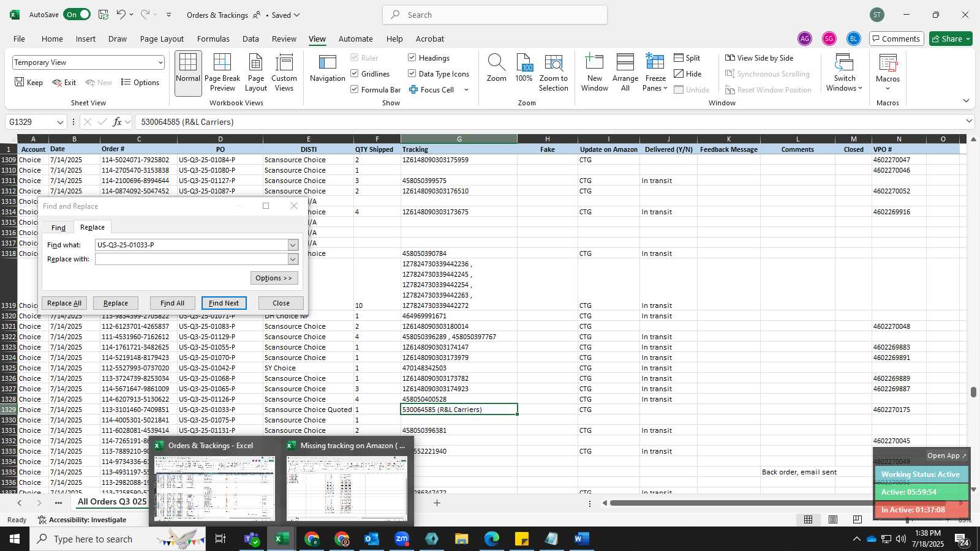Open Freeze Panes dropdown
The image size is (980, 551).
(655, 73)
